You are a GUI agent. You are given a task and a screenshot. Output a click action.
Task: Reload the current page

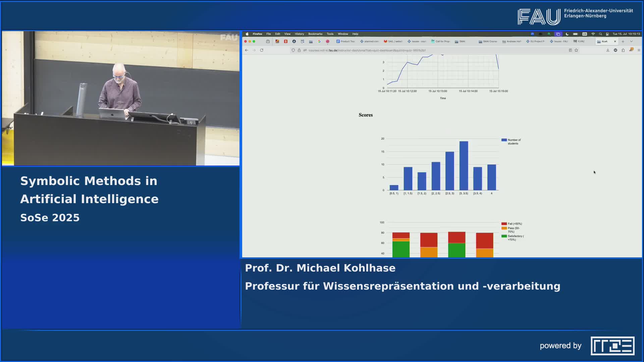(262, 50)
